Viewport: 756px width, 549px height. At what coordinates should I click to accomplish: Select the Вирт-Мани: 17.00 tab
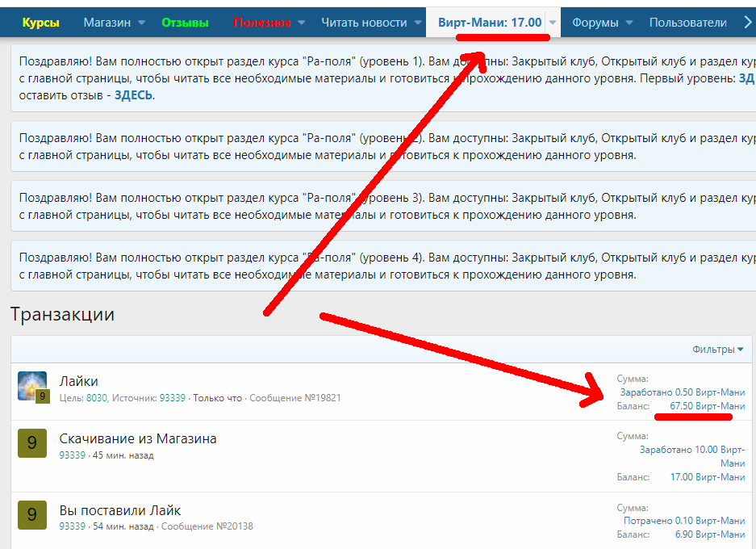[x=489, y=23]
